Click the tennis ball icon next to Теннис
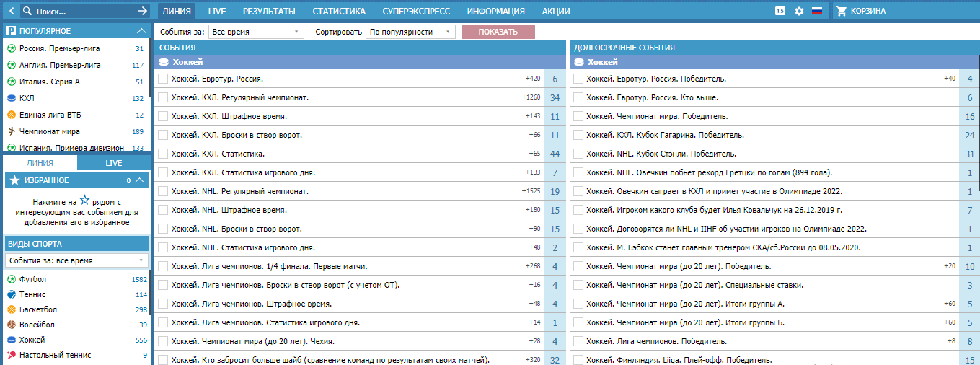980x365 pixels. pyautogui.click(x=11, y=294)
